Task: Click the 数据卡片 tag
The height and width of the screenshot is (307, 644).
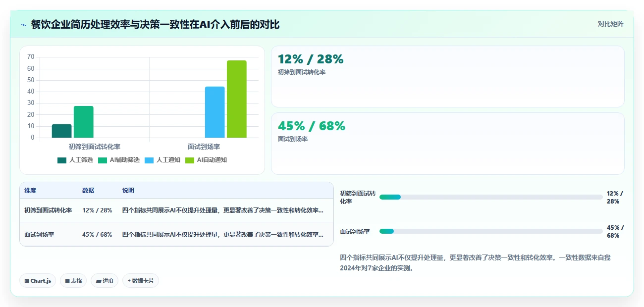Action: (141, 281)
